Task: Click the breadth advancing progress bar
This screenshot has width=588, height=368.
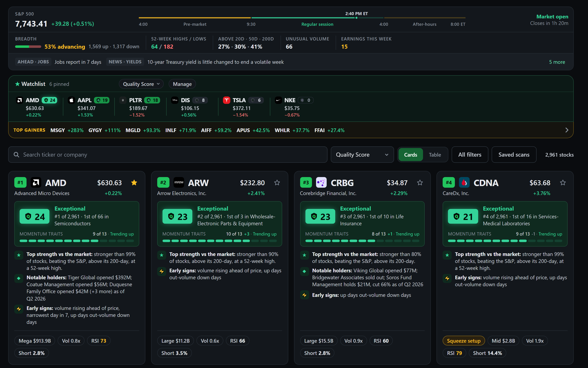Action: [28, 47]
